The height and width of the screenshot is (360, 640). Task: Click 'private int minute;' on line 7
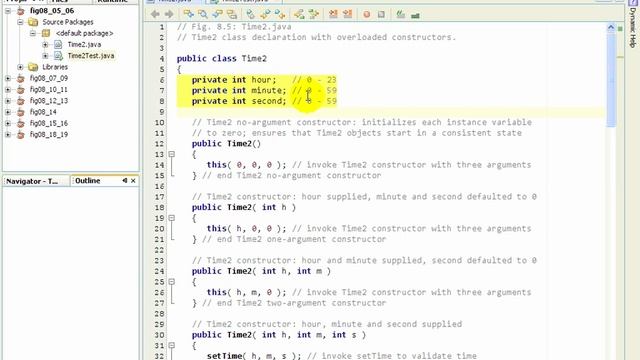239,90
